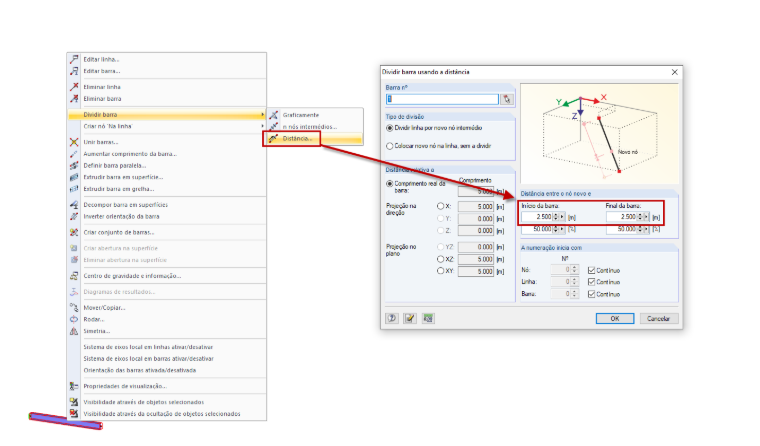The width and height of the screenshot is (760, 446).
Task: Open arrow menu beside Final da barra value
Action: (647, 217)
